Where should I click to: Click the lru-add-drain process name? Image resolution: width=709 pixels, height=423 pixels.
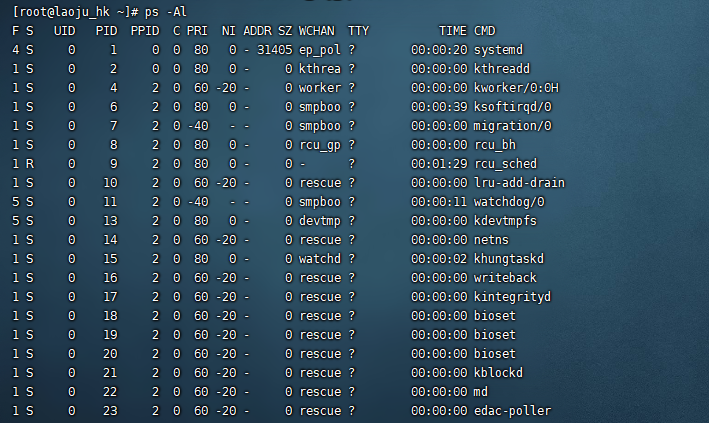click(519, 182)
